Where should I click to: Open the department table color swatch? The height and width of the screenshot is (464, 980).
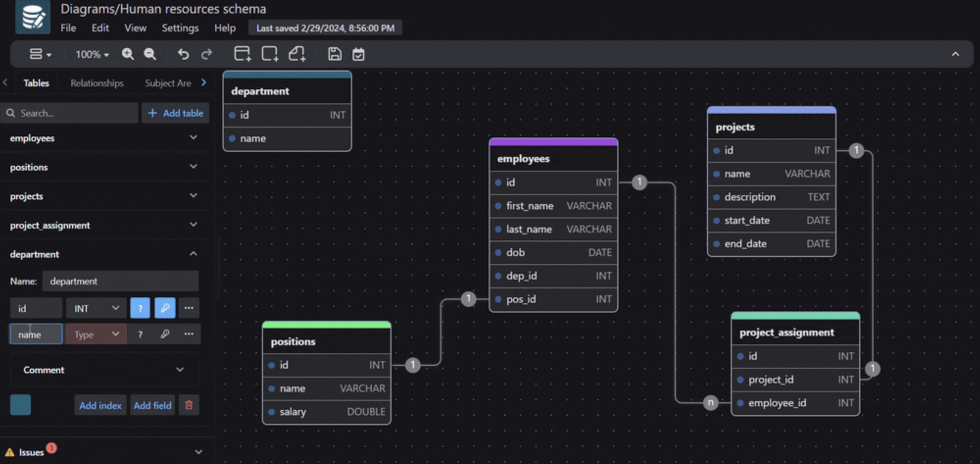[x=21, y=405]
